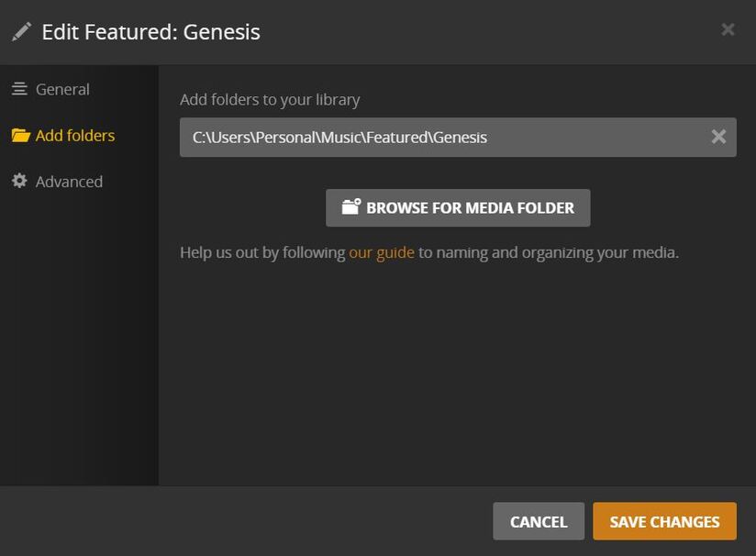
Task: Click the folder-plus icon on the Browse button
Action: pyautogui.click(x=351, y=206)
